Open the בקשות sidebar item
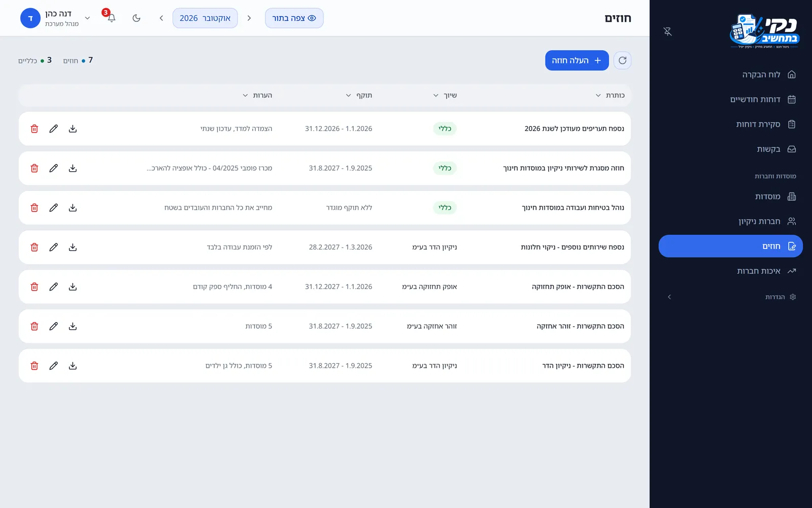Image resolution: width=812 pixels, height=508 pixels. click(x=731, y=149)
